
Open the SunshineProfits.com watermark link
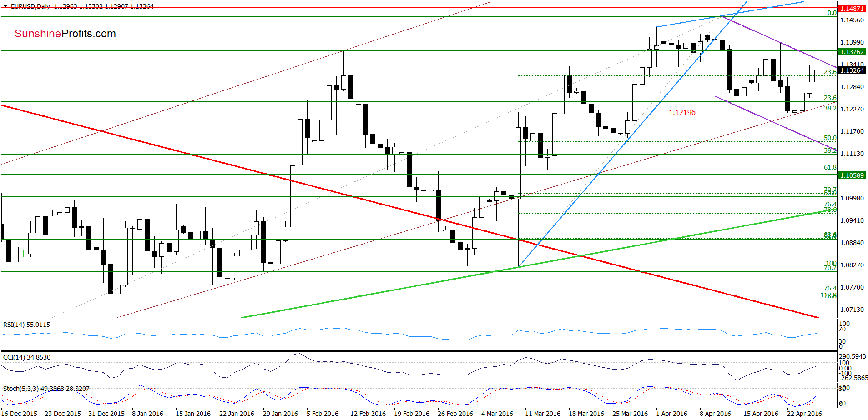(65, 34)
